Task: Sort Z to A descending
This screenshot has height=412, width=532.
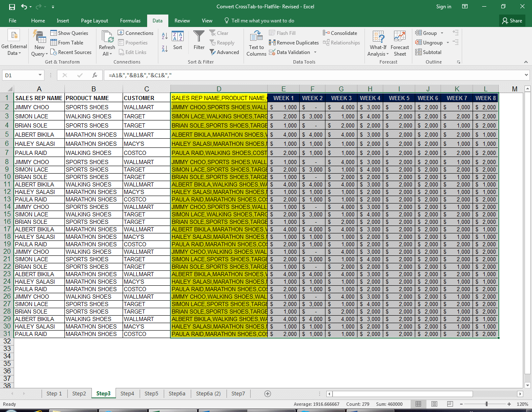Action: tap(165, 49)
